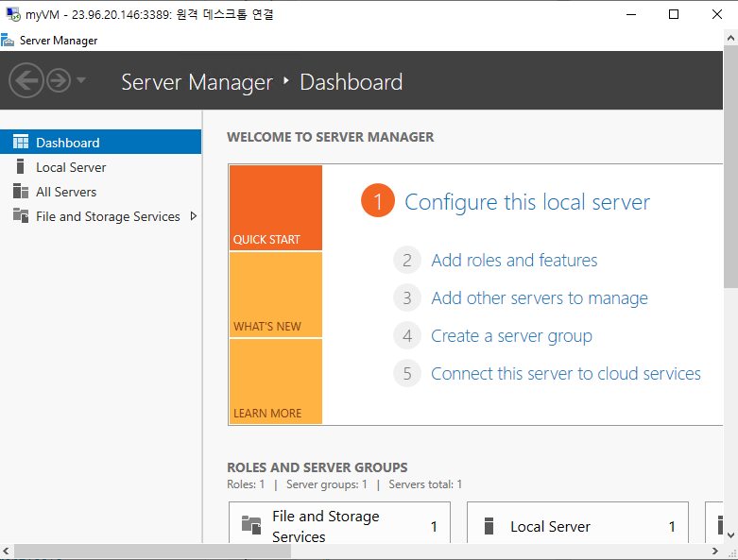Viewport: 738px width, 560px height.
Task: Maximize the Remote Desktop window
Action: click(674, 14)
